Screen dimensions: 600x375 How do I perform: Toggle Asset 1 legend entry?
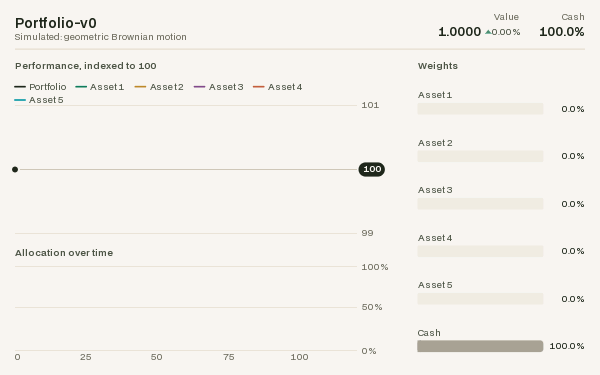pyautogui.click(x=100, y=87)
